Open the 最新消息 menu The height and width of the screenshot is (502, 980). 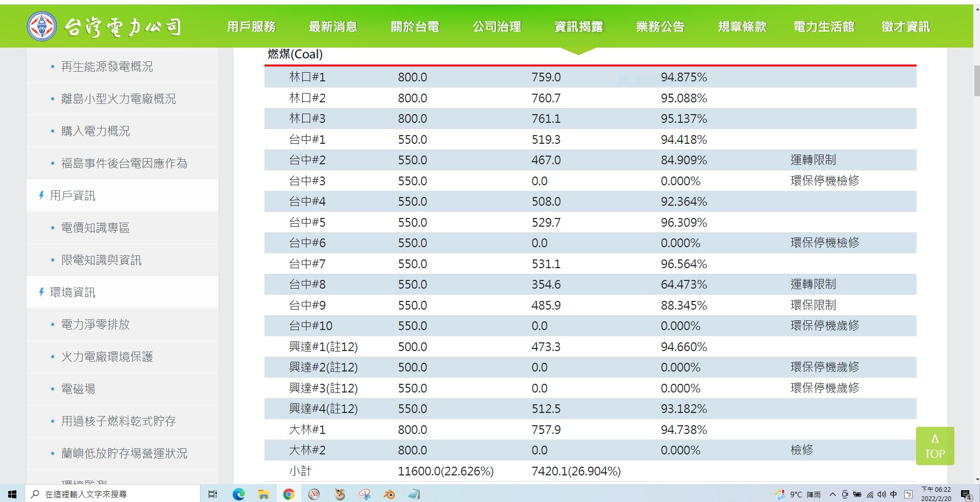click(x=333, y=27)
